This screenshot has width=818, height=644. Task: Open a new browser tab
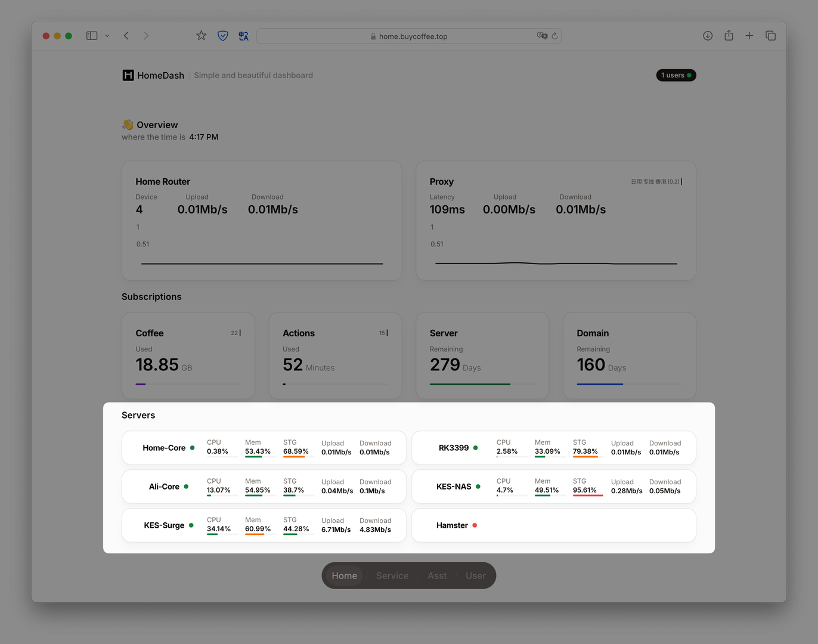[x=749, y=36]
